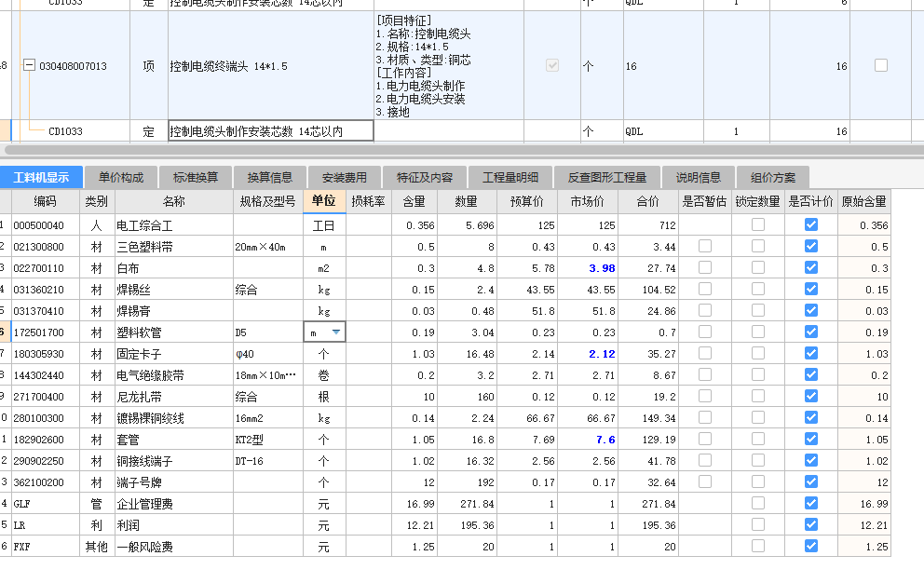Click spec cell 20mm×40m
Screen dimensions: 924x583
[x=268, y=247]
